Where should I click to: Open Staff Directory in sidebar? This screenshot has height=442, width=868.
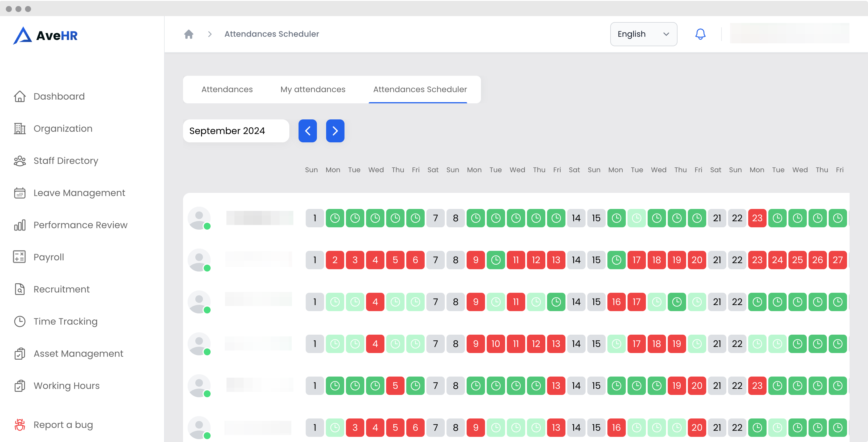coord(66,160)
